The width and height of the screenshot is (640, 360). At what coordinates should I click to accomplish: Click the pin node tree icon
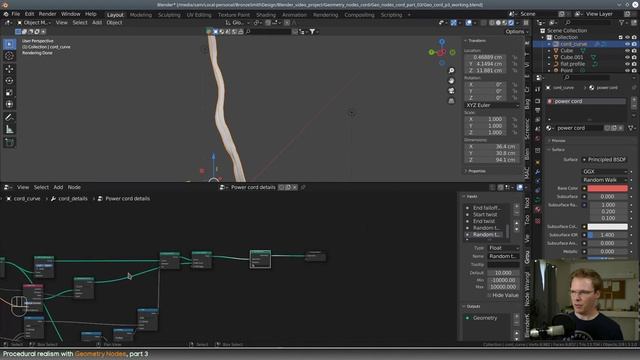click(x=303, y=187)
